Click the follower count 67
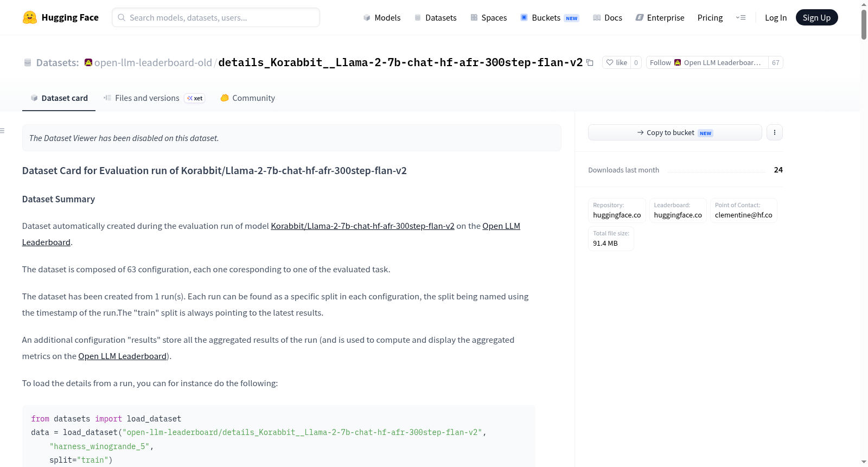868x467 pixels. point(776,62)
